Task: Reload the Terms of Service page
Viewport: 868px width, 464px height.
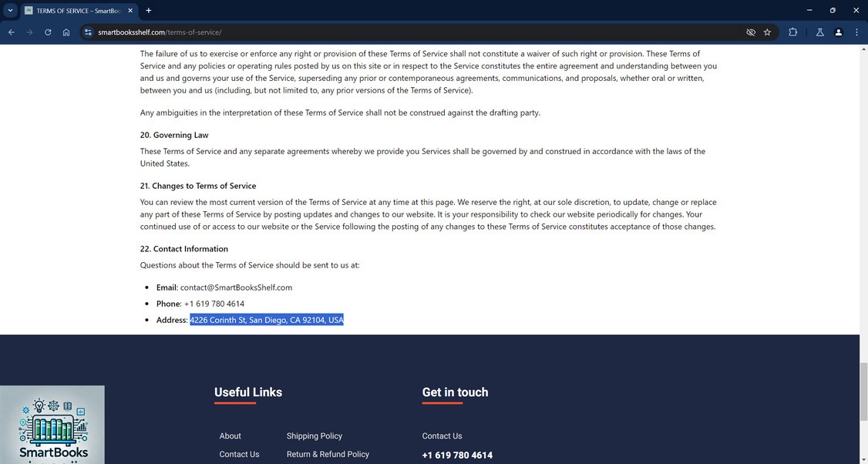Action: [48, 32]
